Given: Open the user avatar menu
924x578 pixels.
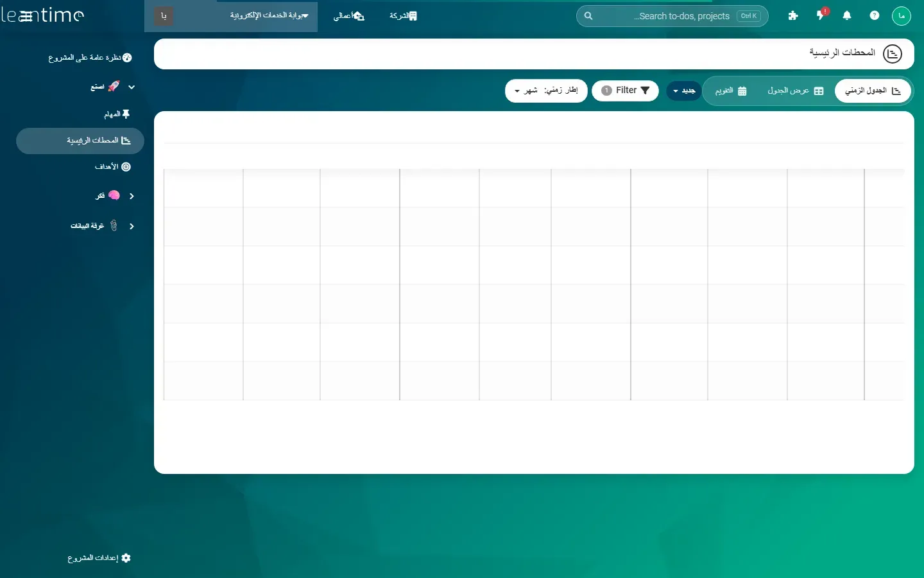Looking at the screenshot, I should [902, 16].
